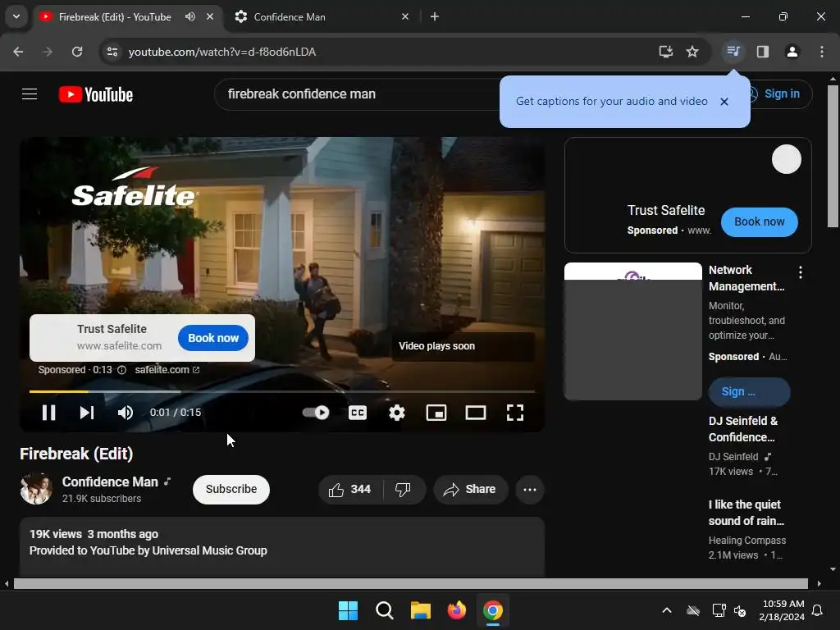Open the Windows Start menu
The height and width of the screenshot is (630, 840).
point(348,610)
